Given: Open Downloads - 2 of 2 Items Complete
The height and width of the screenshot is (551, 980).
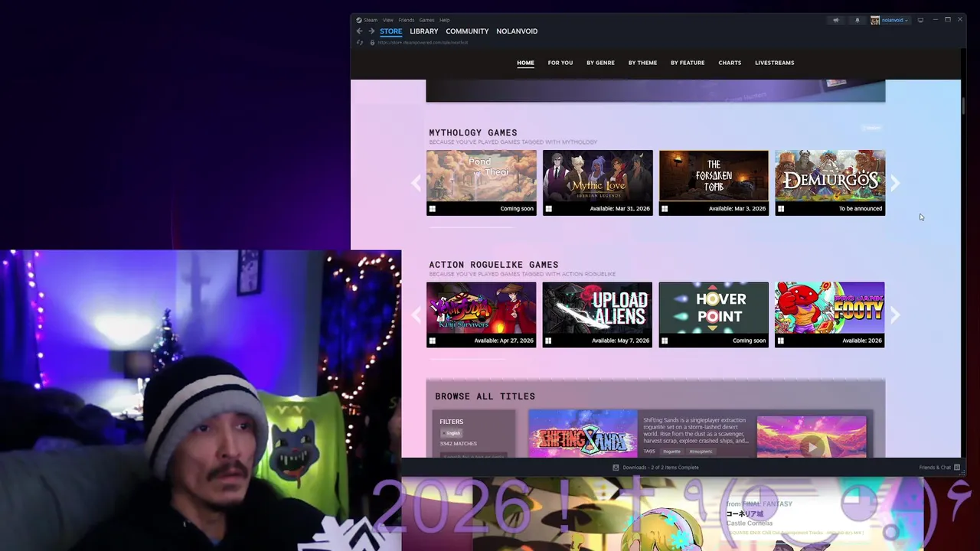Looking at the screenshot, I should click(660, 468).
